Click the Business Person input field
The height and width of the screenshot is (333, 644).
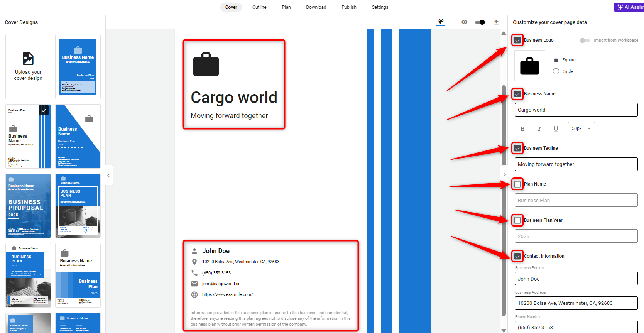pos(576,279)
